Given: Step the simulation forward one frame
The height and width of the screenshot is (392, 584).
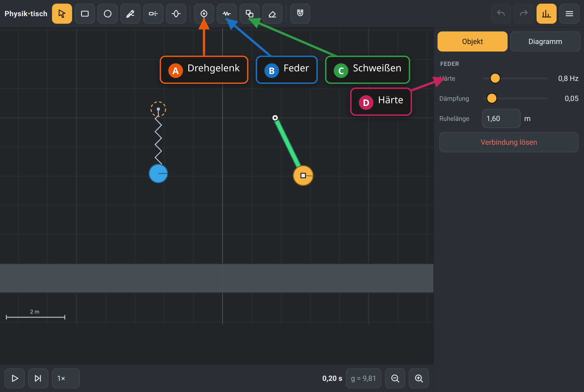Looking at the screenshot, I should click(38, 378).
